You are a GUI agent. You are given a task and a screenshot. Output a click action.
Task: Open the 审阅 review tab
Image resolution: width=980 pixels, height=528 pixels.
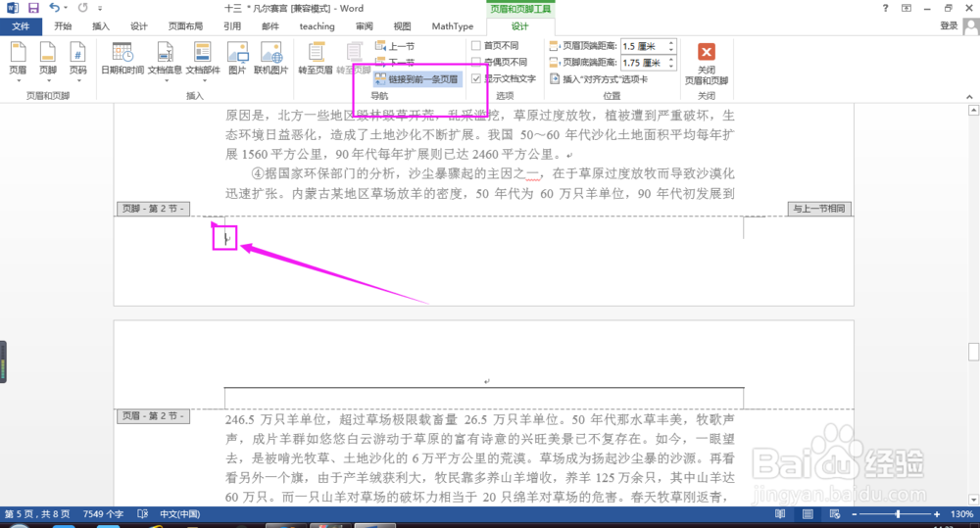(365, 26)
